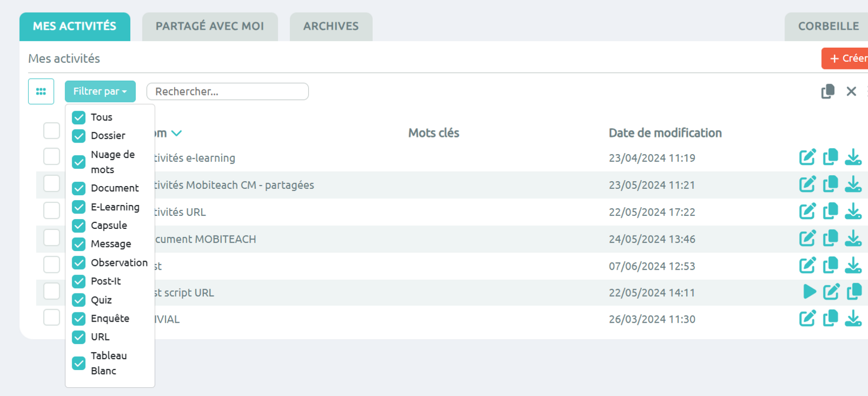Collapse the Filtrer par dropdown

[100, 92]
